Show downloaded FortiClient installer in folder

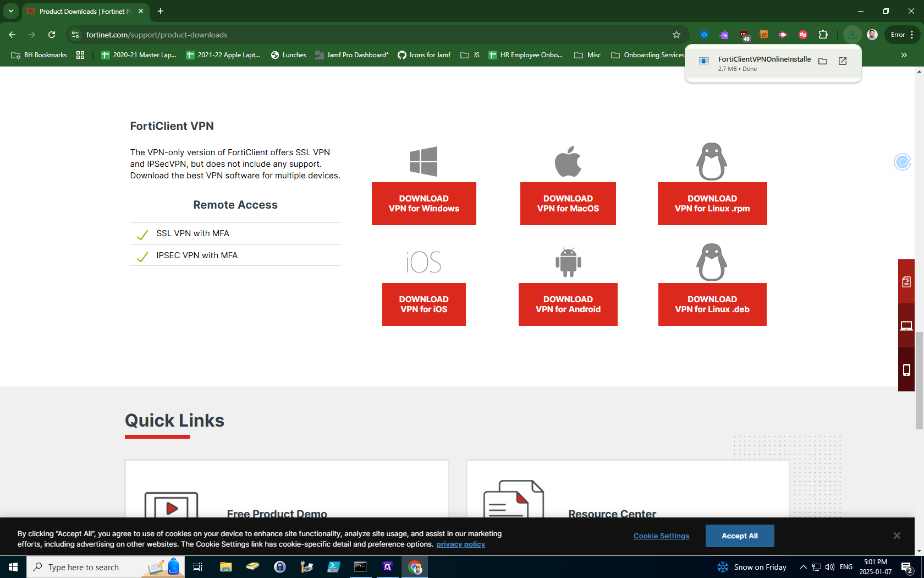pyautogui.click(x=823, y=61)
